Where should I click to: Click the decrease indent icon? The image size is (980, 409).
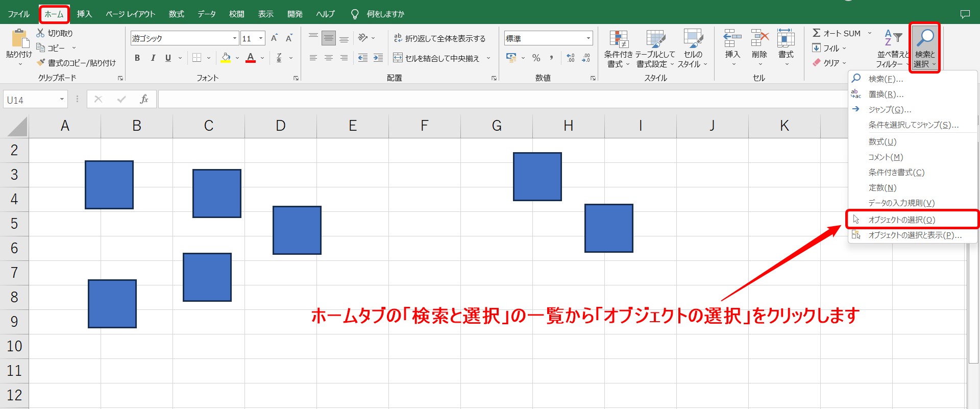(363, 58)
